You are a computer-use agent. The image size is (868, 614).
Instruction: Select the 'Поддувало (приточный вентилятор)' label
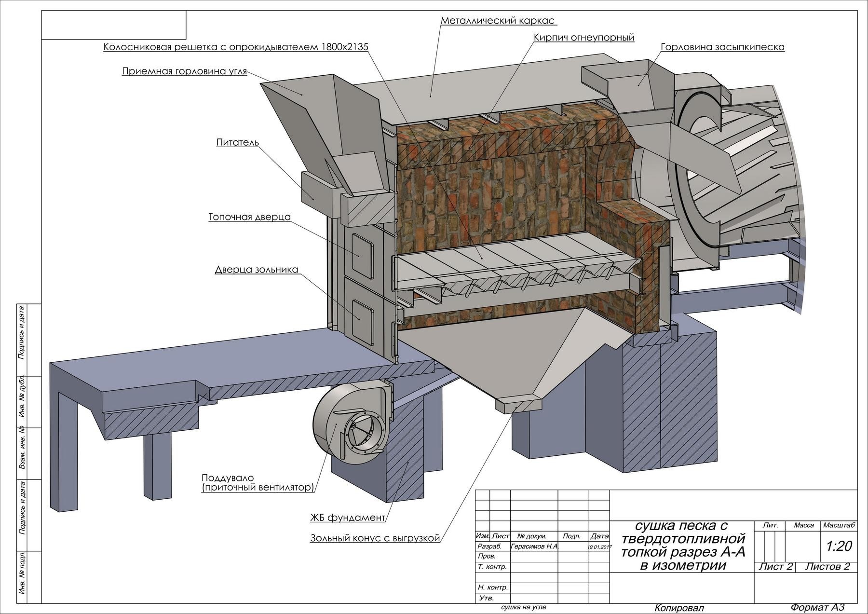tap(258, 483)
